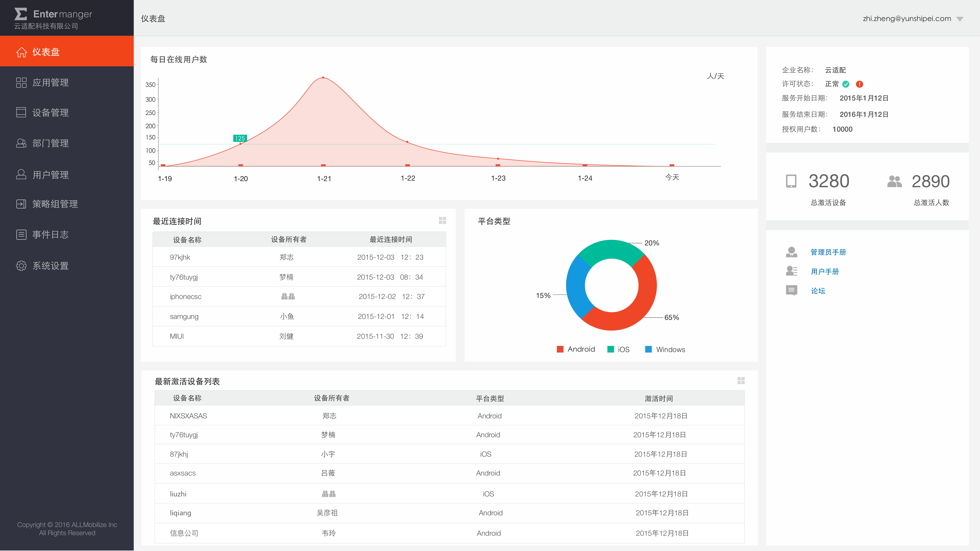
Task: Click the Windows blue legend swatch
Action: click(649, 349)
